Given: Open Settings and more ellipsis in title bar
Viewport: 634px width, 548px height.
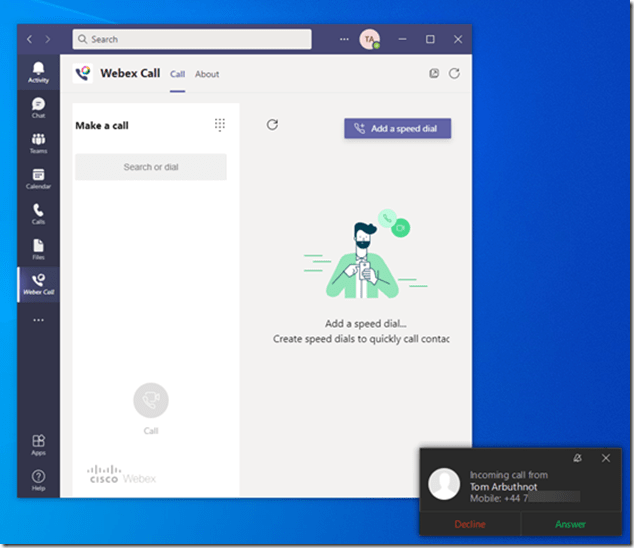Looking at the screenshot, I should [344, 39].
